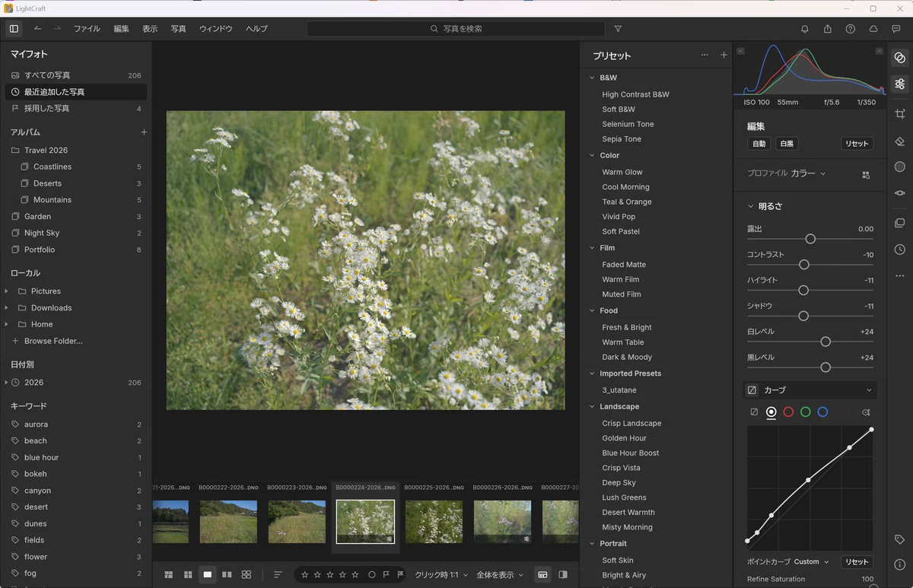Click the 白黒 button

point(786,144)
